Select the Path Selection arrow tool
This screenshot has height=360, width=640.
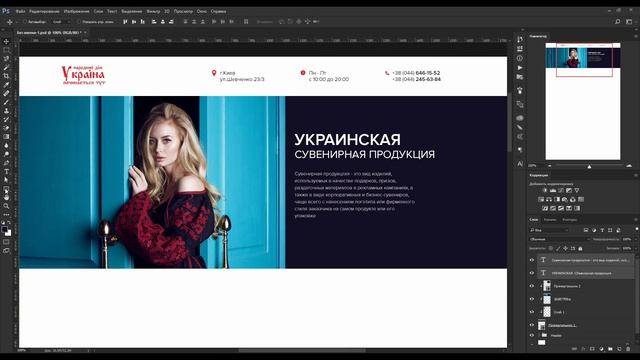pyautogui.click(x=6, y=180)
